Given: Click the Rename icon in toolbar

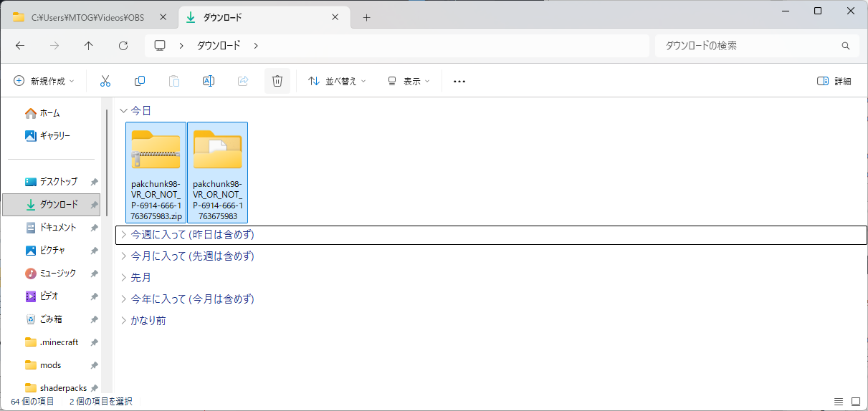Looking at the screenshot, I should tap(209, 81).
